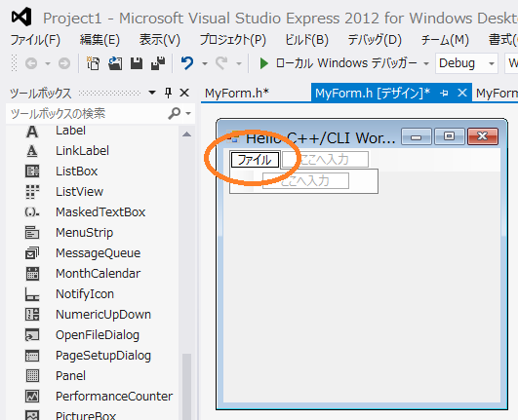This screenshot has width=518, height=420.
Task: Click the save all toolbar icon
Action: click(x=158, y=63)
